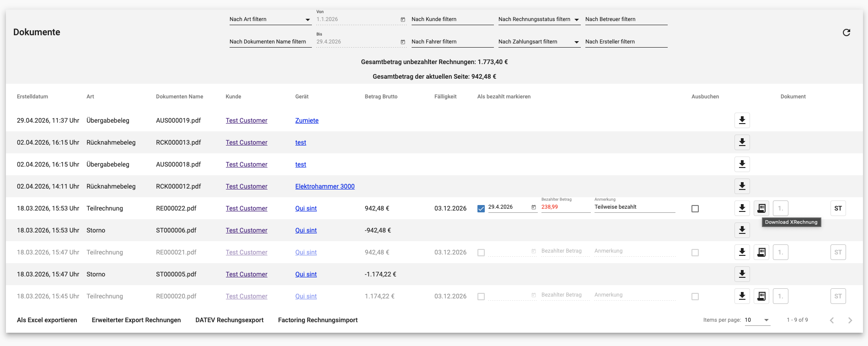Download ST000006.pdf document
The height and width of the screenshot is (346, 868).
coord(742,230)
